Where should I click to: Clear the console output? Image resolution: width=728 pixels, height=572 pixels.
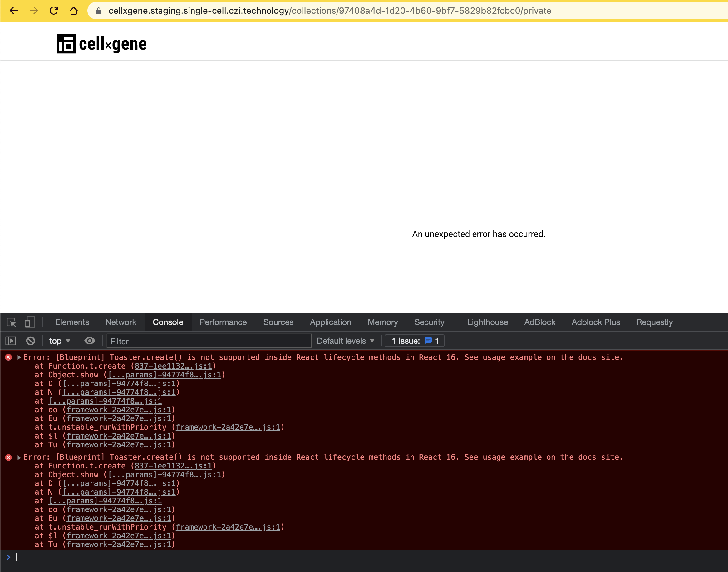click(31, 341)
